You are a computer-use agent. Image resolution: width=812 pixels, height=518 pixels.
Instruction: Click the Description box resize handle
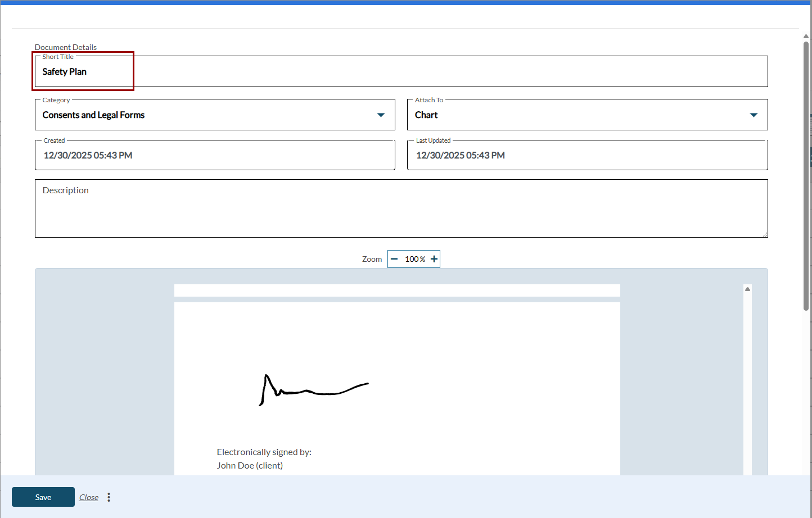click(765, 234)
